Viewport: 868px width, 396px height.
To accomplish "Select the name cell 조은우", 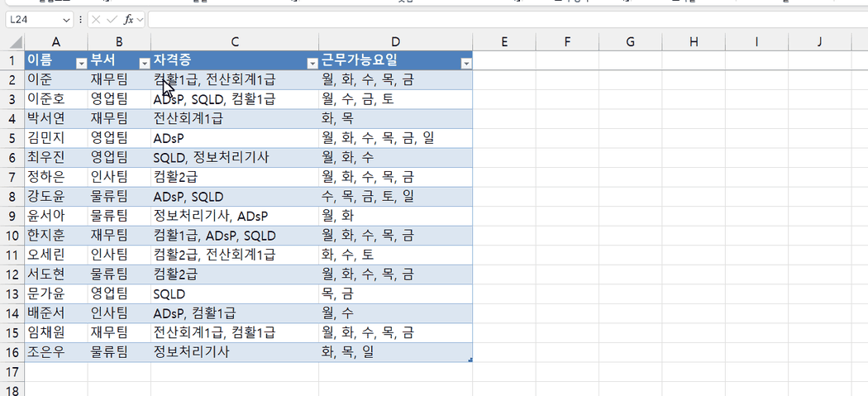I will coord(56,351).
